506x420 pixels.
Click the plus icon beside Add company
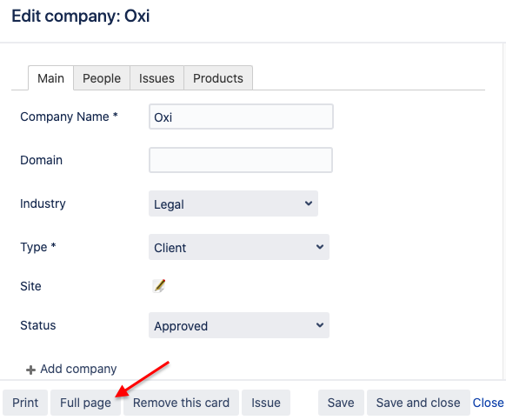[30, 370]
